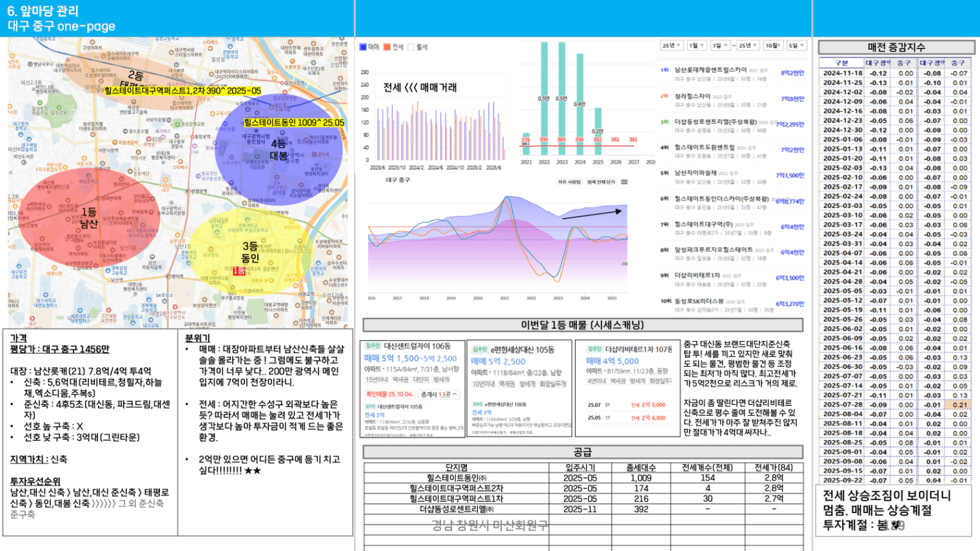Image resolution: width=980 pixels, height=551 pixels.
Task: Select the 힐스테이트도원센트럴 ranking row
Action: [x=705, y=148]
